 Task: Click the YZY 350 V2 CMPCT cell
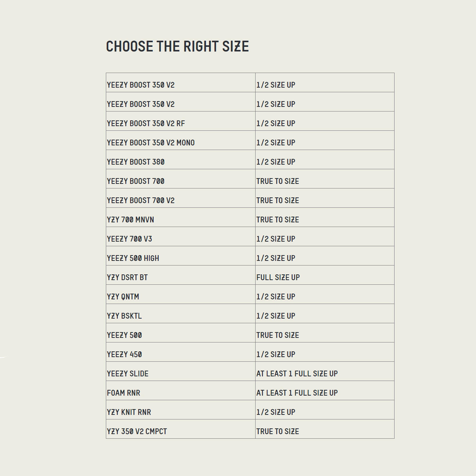(137, 431)
